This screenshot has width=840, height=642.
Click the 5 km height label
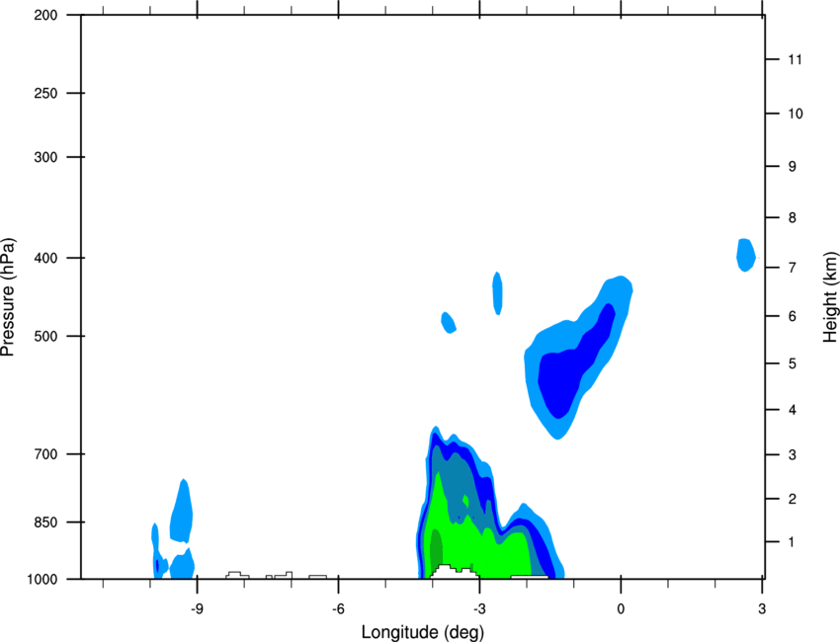(x=793, y=364)
